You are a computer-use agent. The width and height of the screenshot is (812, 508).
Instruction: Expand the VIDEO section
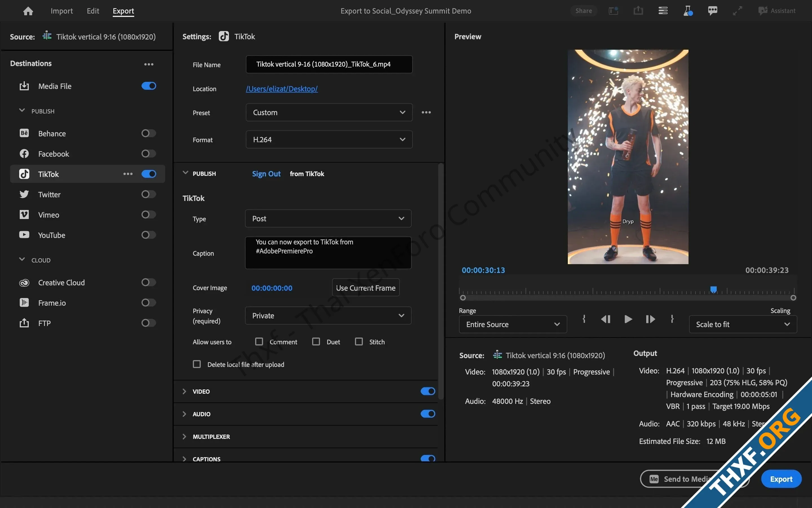184,391
